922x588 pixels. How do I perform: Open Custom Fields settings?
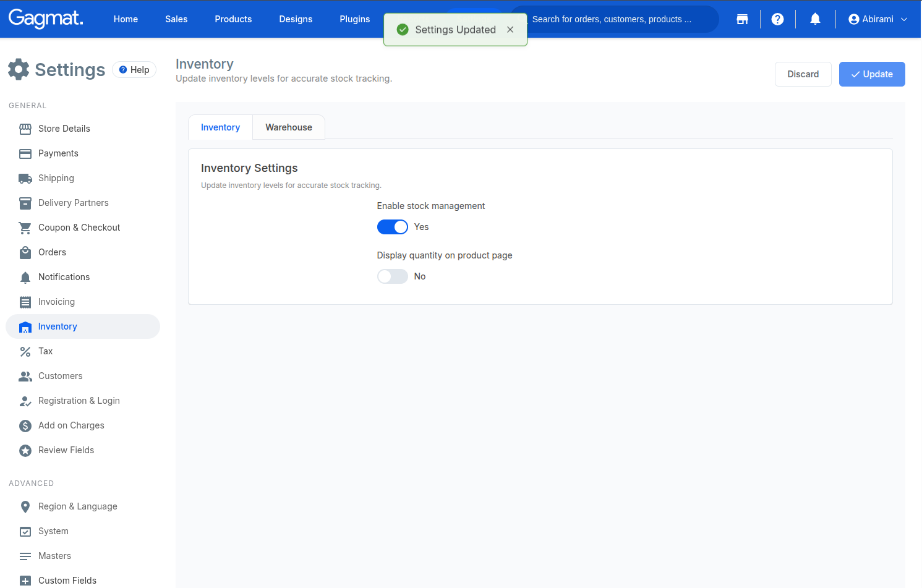pyautogui.click(x=83, y=581)
